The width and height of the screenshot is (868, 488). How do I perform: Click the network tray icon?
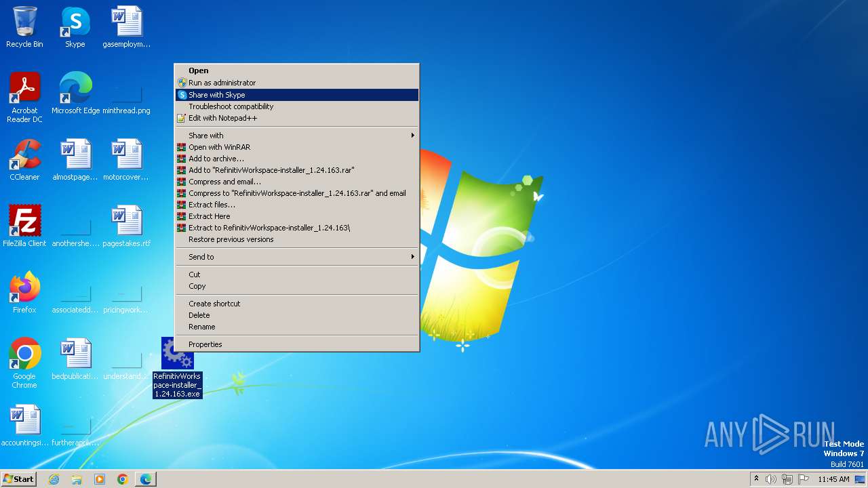click(x=787, y=479)
